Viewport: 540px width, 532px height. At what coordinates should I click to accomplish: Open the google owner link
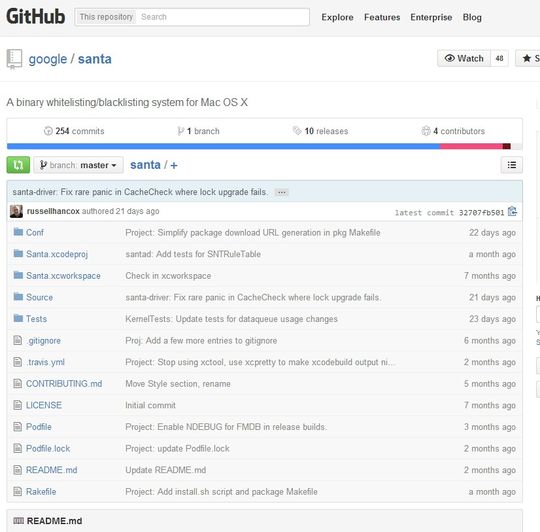[48, 59]
